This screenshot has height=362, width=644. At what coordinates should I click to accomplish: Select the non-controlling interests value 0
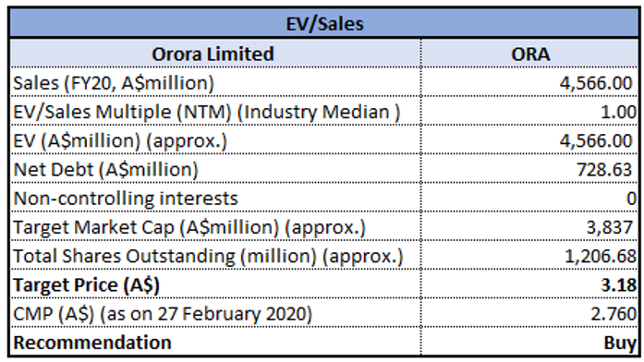coord(529,198)
